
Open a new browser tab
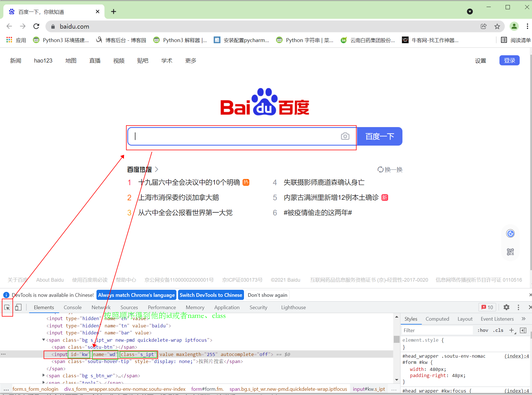(114, 12)
